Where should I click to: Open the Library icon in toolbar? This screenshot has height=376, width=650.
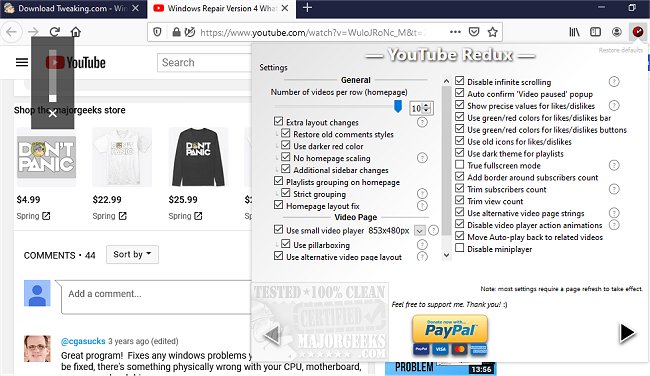[574, 32]
